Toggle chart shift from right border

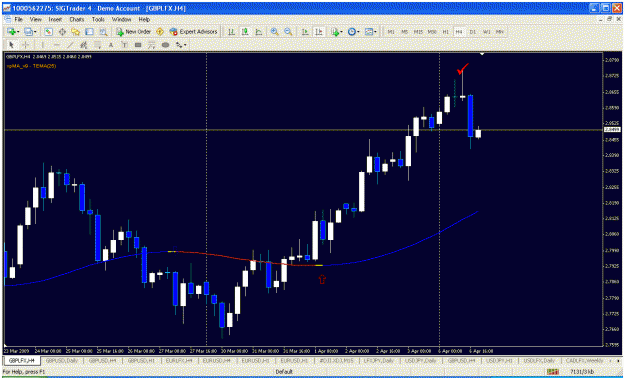318,32
